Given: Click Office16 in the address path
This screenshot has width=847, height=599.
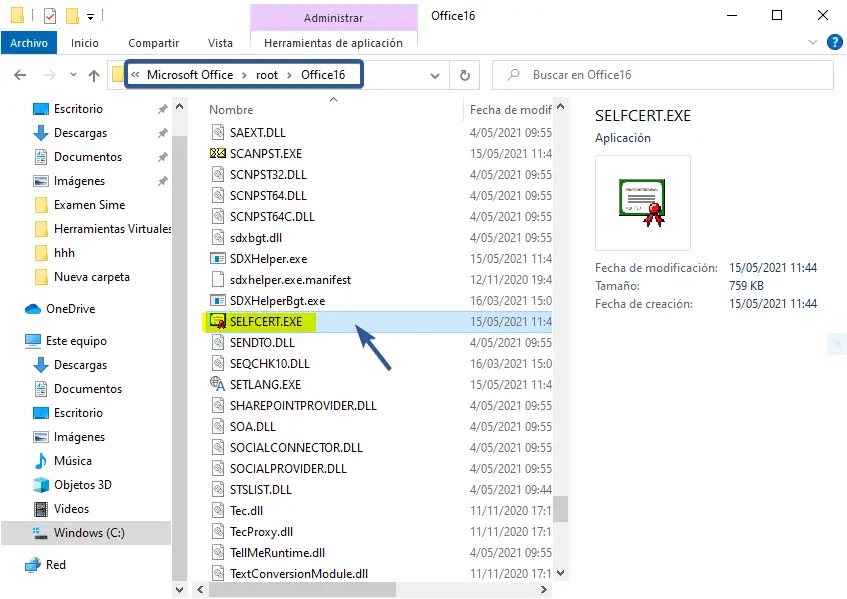Looking at the screenshot, I should click(323, 75).
